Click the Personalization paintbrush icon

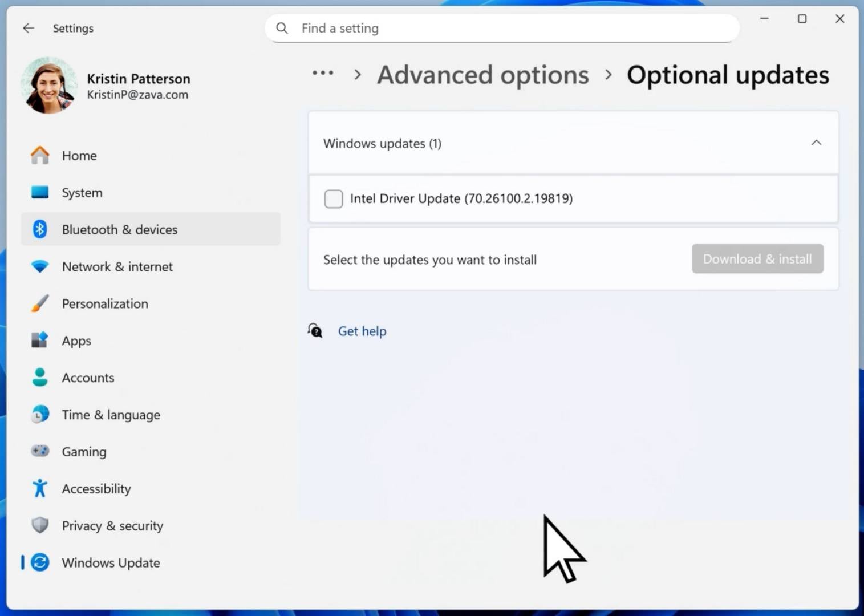point(40,303)
